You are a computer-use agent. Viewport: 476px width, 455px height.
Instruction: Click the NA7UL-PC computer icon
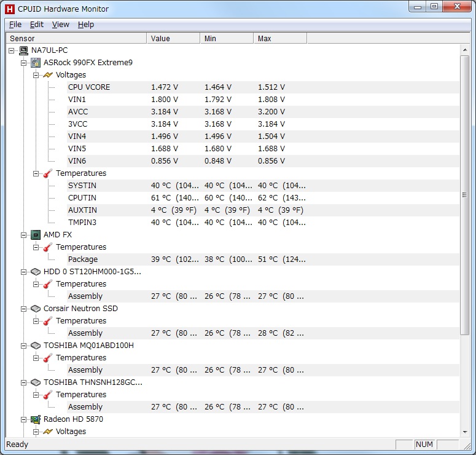[x=24, y=50]
